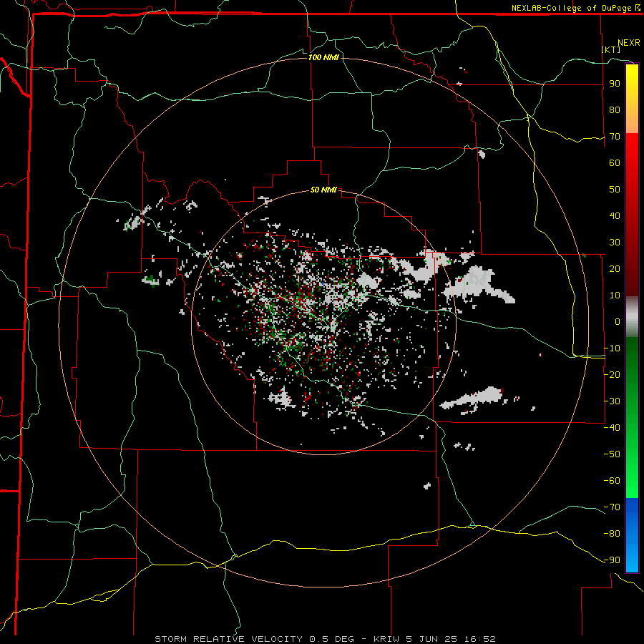Click the NEXR label above the color scale

point(629,43)
